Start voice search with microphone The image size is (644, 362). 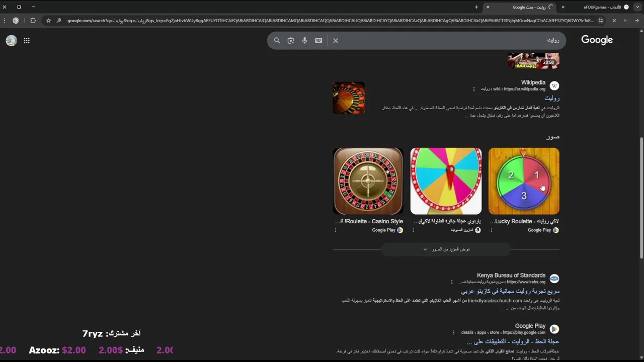tap(304, 40)
